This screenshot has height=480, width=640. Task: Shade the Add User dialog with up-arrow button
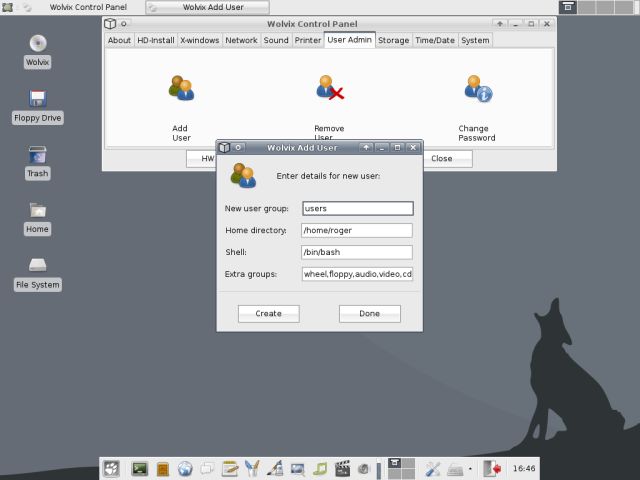pos(366,147)
